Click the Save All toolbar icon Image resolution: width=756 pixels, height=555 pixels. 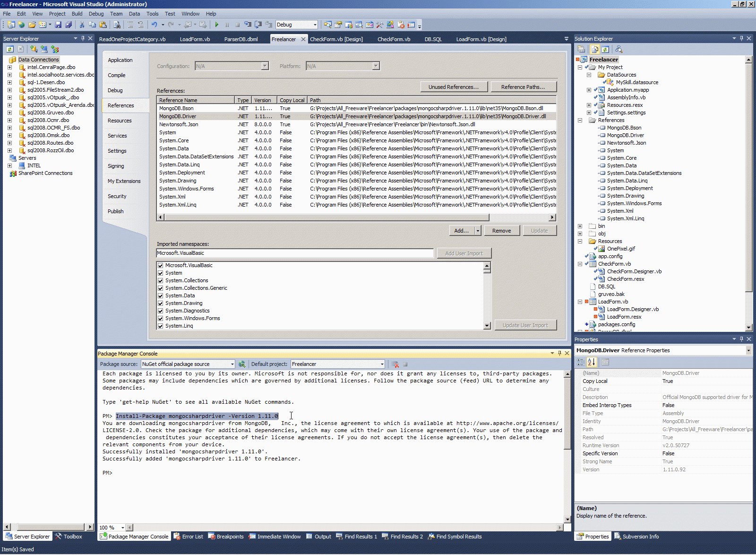69,25
